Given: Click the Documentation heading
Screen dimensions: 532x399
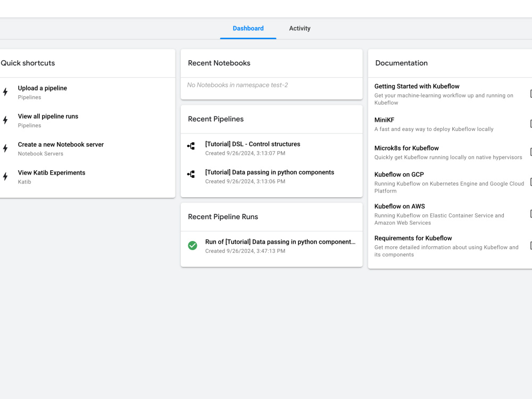Looking at the screenshot, I should pyautogui.click(x=401, y=63).
